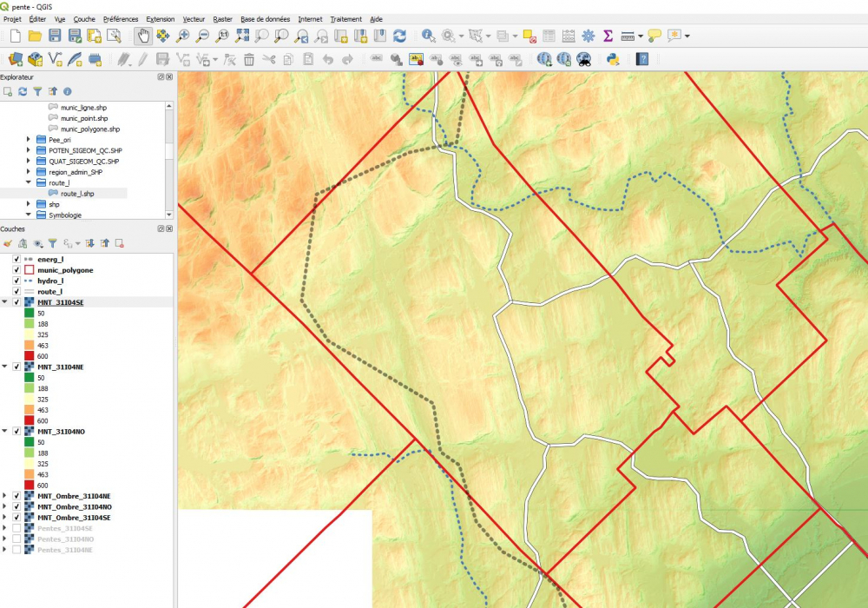
Task: Uncheck the munic_polygone layer
Action: click(16, 270)
